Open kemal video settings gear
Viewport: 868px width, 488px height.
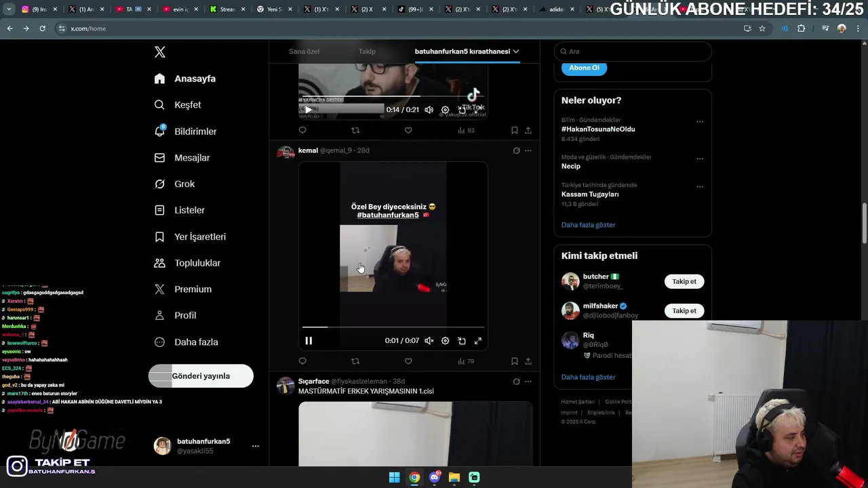tap(445, 341)
